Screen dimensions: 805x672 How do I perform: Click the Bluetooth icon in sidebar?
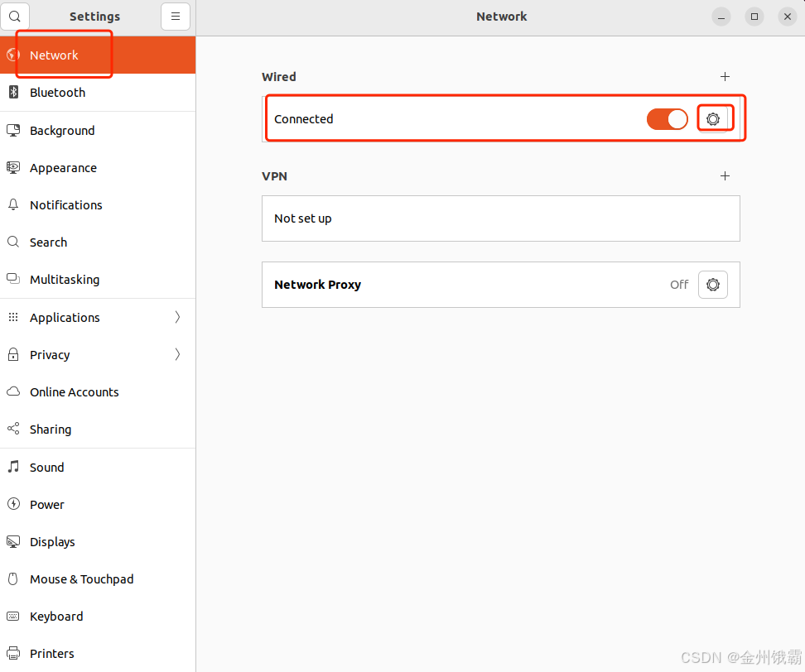tap(13, 93)
